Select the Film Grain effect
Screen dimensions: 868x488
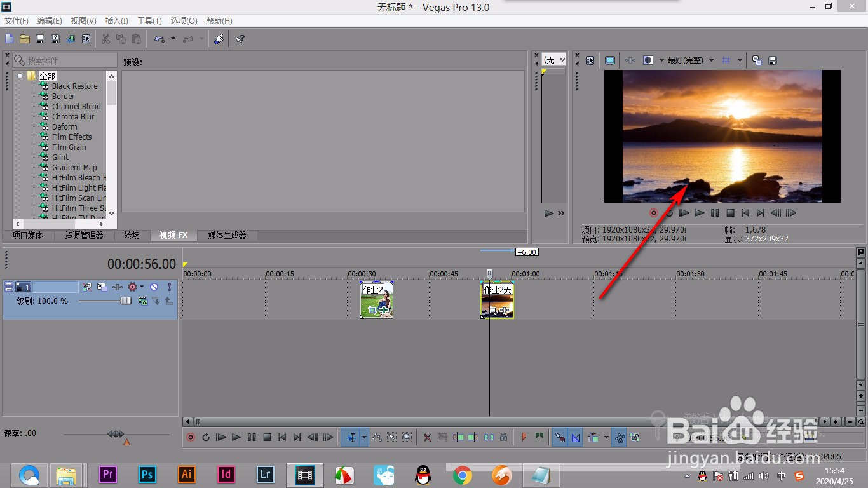[x=69, y=147]
